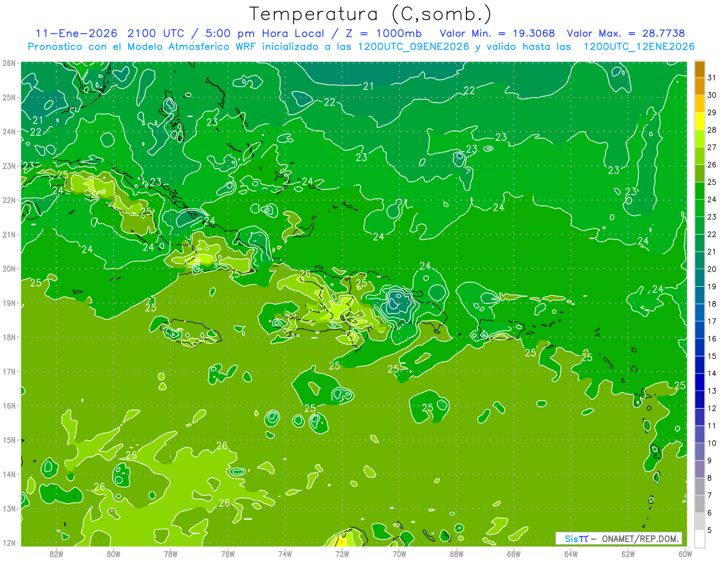
Task: Click color scale label 27
Action: coord(712,147)
